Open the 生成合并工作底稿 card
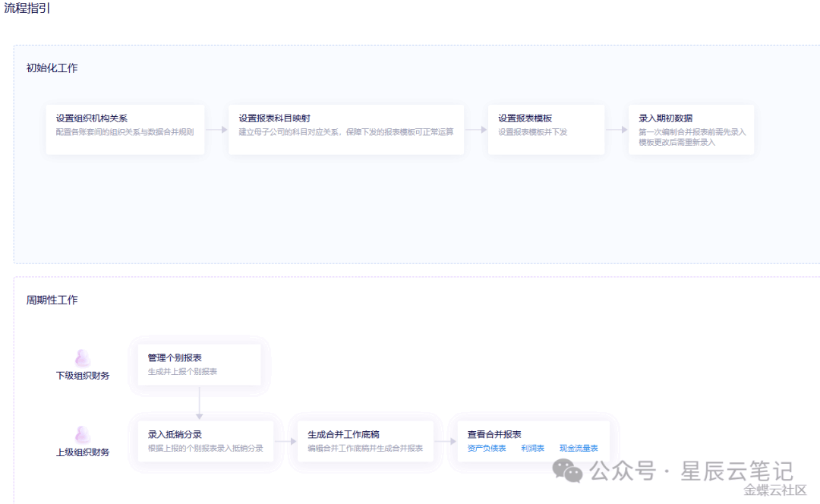The width and height of the screenshot is (820, 504). coord(364,441)
